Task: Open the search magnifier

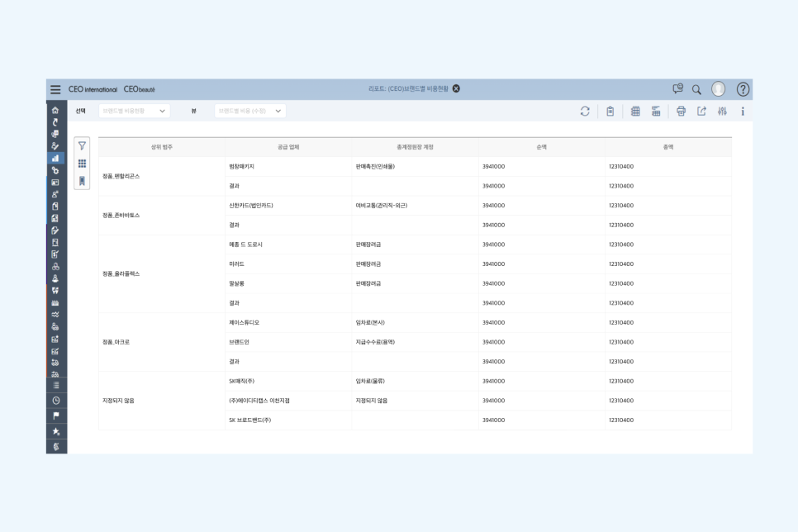Action: pyautogui.click(x=696, y=89)
